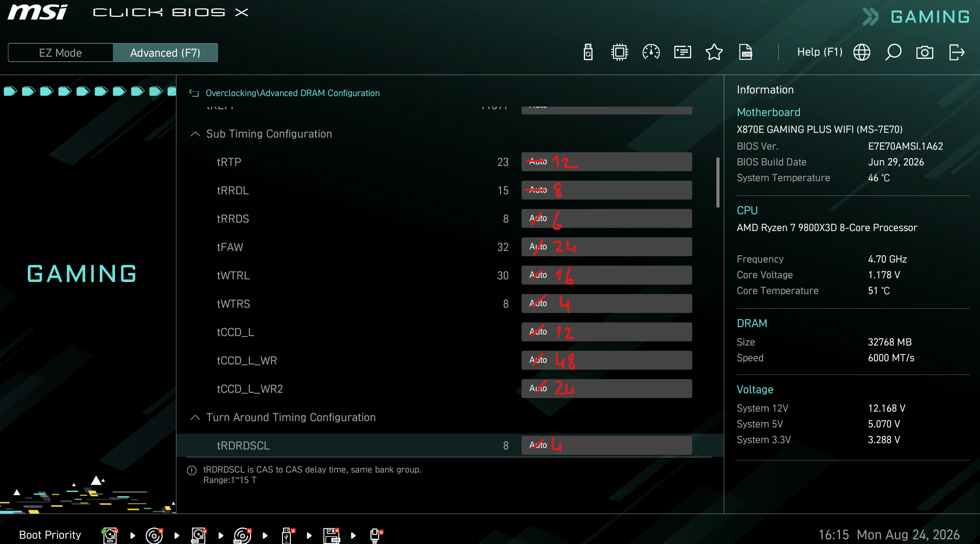Open the speedometer gauge icon
Screen dimensions: 980x544
tap(651, 53)
